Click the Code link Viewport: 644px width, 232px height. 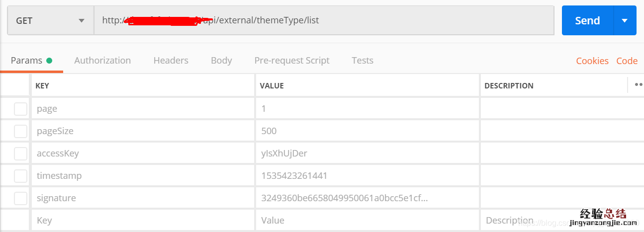coord(627,61)
